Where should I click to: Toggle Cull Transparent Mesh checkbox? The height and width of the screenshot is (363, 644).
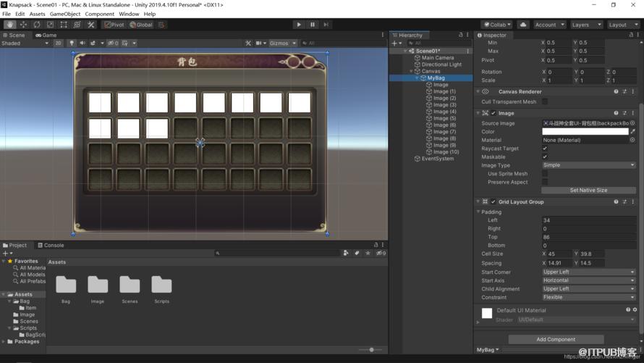[x=545, y=101]
